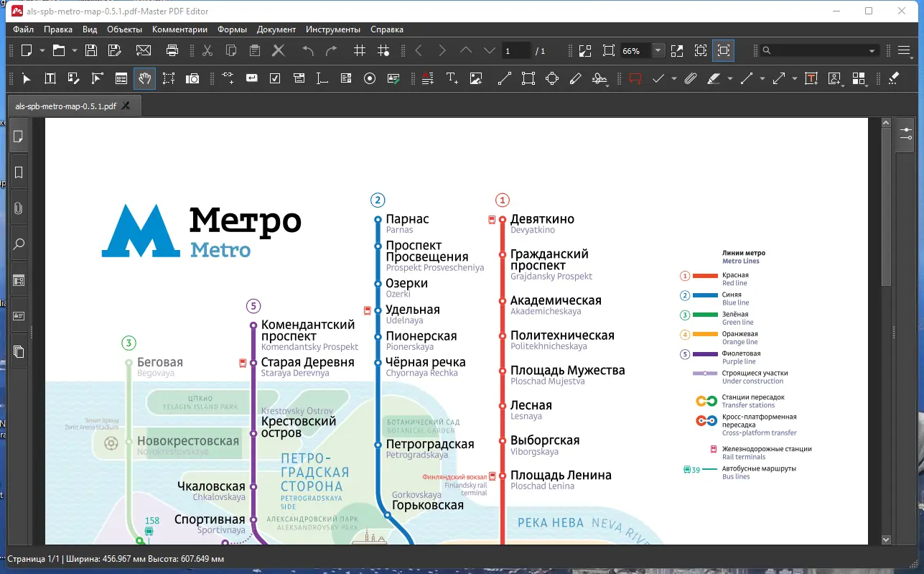The width and height of the screenshot is (924, 574).
Task: Select the Hand tool in the toolbar
Action: (x=145, y=78)
